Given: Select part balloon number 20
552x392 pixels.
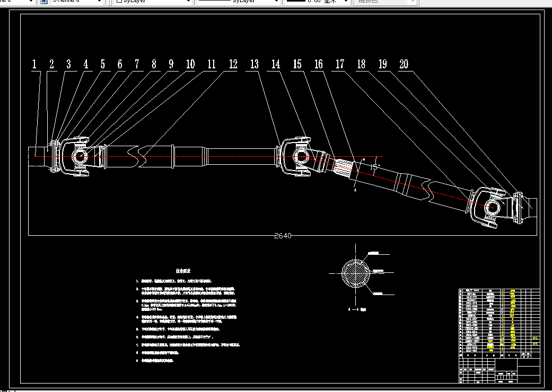Looking at the screenshot, I should [404, 64].
